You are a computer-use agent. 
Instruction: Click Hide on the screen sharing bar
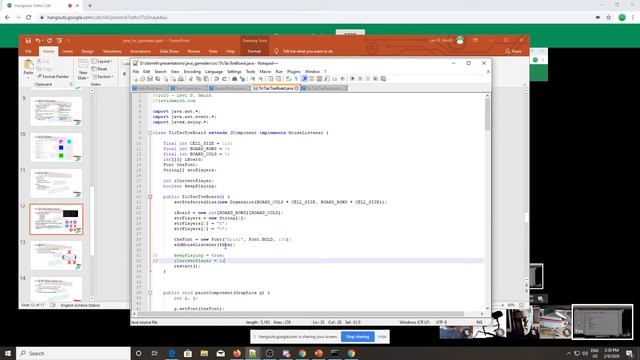[x=382, y=337]
